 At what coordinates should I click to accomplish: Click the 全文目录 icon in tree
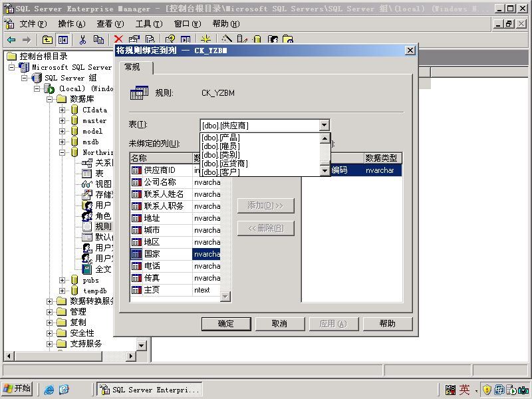pos(87,269)
